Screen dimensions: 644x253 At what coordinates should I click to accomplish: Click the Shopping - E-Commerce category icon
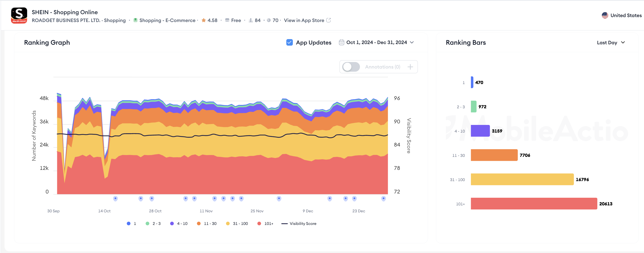(135, 20)
